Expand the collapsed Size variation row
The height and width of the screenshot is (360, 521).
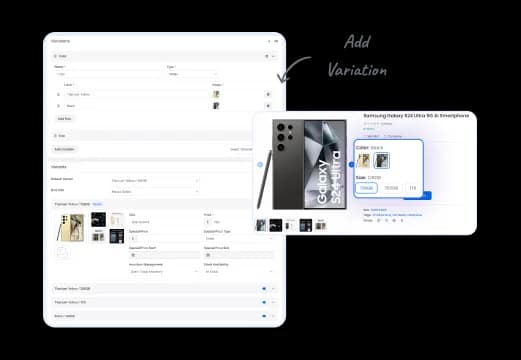[x=152, y=136]
